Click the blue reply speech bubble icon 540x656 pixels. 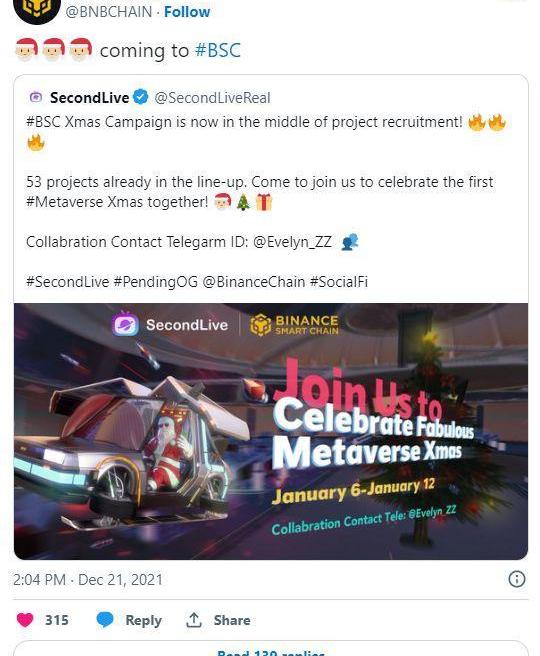[x=105, y=620]
